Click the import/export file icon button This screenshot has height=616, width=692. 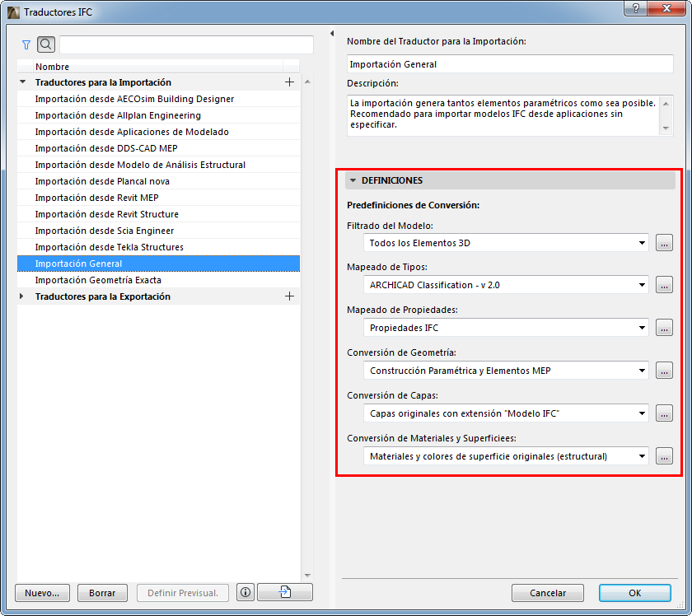point(285,592)
